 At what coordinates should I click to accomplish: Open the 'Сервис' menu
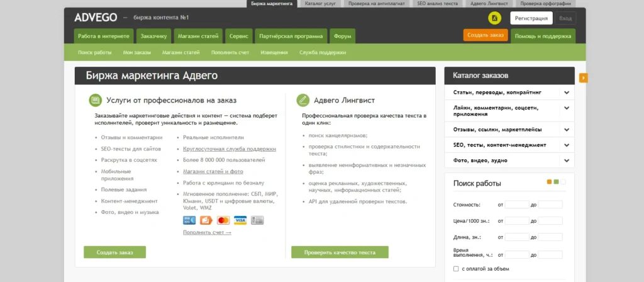238,36
